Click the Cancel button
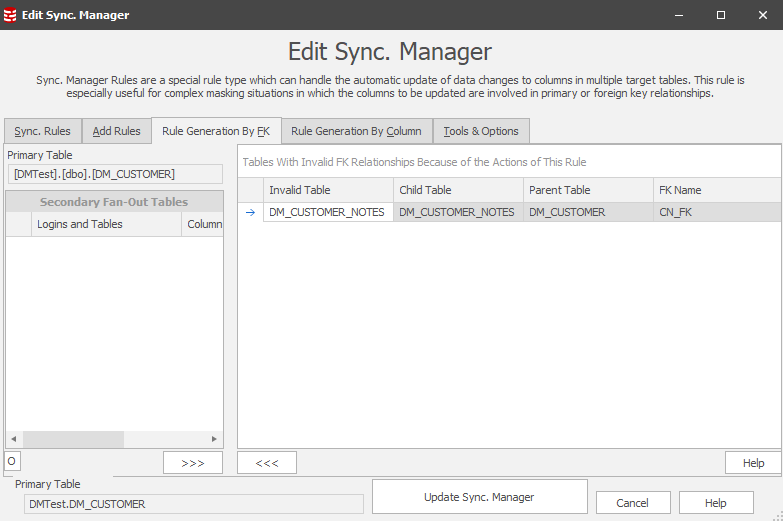 632,503
